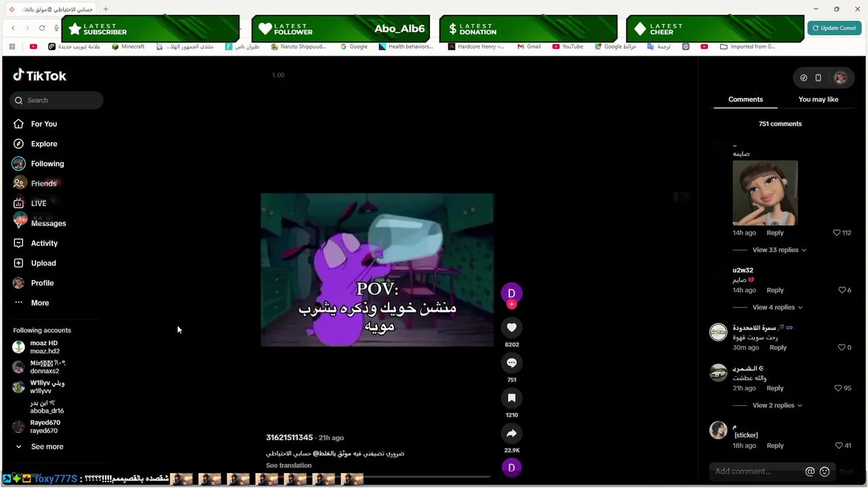Like the sticker comment with 41 likes
868x488 pixels.
(x=840, y=446)
